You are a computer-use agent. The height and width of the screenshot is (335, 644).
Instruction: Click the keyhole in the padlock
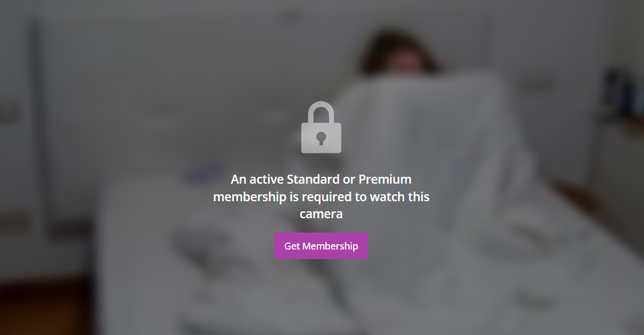[321, 138]
